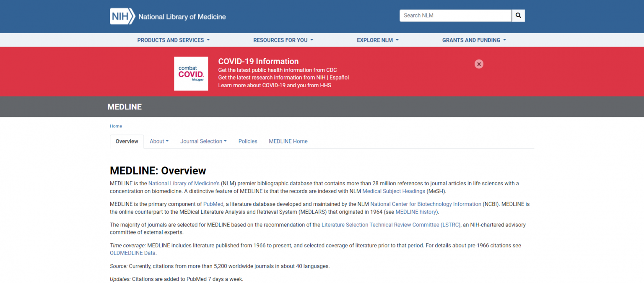644x283 pixels.
Task: Click the Home breadcrumb link
Action: point(116,126)
